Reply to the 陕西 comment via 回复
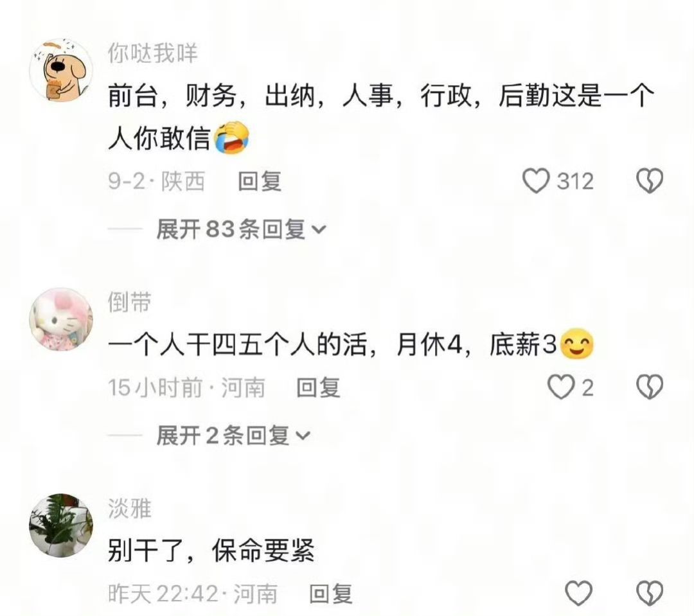694x616 pixels. (260, 181)
